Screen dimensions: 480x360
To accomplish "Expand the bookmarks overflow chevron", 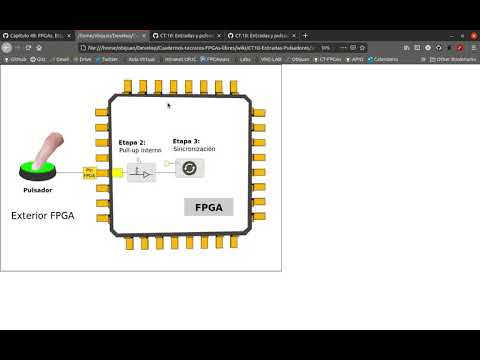I will (x=423, y=59).
